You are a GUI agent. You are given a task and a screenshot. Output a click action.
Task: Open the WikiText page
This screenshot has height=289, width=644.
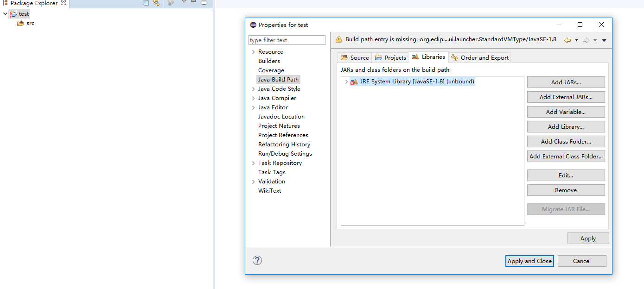point(269,191)
